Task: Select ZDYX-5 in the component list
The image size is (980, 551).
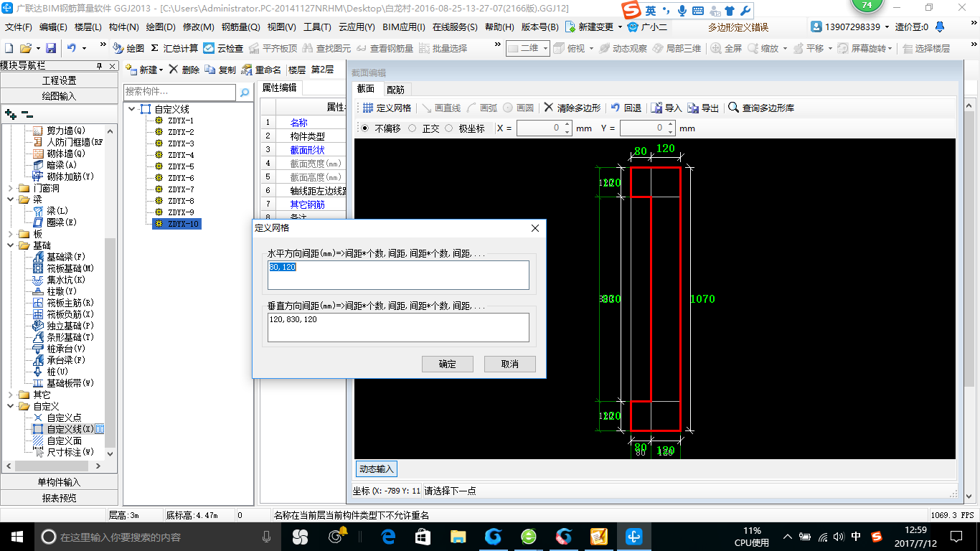Action: click(181, 166)
